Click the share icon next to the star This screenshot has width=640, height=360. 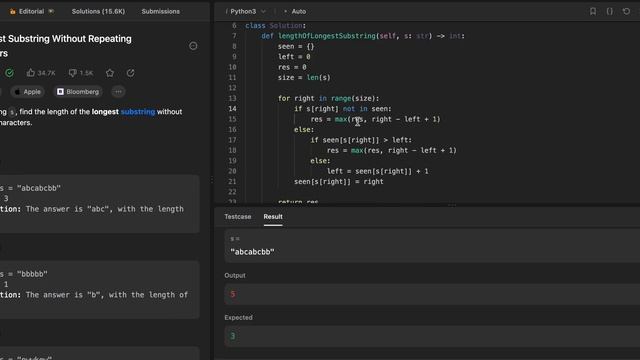click(x=131, y=73)
